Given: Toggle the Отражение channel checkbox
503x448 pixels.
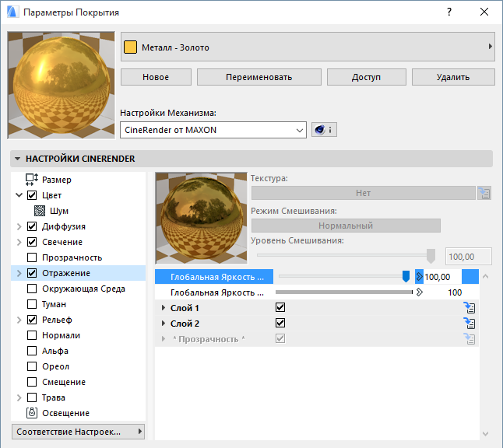Looking at the screenshot, I should [x=32, y=273].
